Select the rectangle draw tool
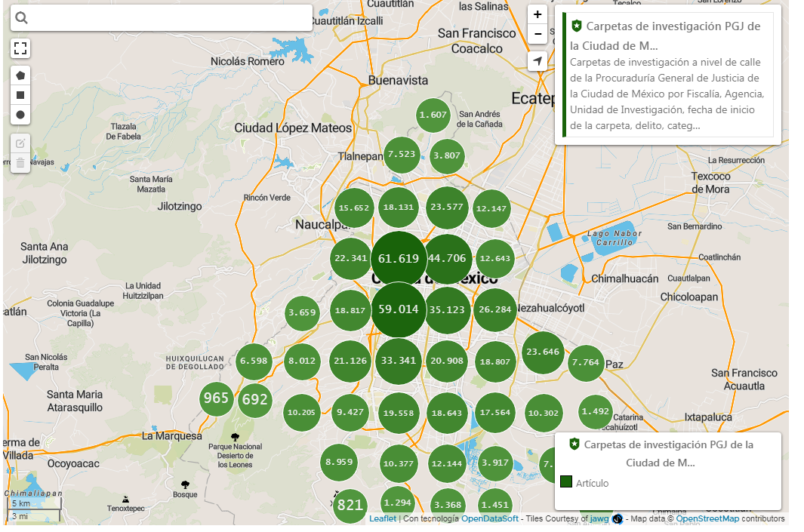The image size is (804, 532). click(x=20, y=95)
